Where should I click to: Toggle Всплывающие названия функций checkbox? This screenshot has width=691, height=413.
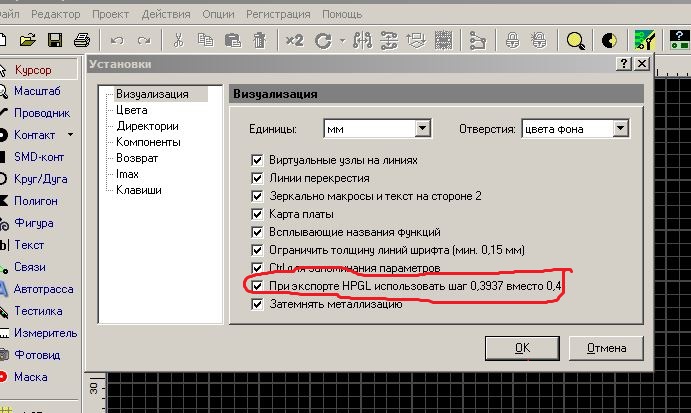pyautogui.click(x=257, y=232)
